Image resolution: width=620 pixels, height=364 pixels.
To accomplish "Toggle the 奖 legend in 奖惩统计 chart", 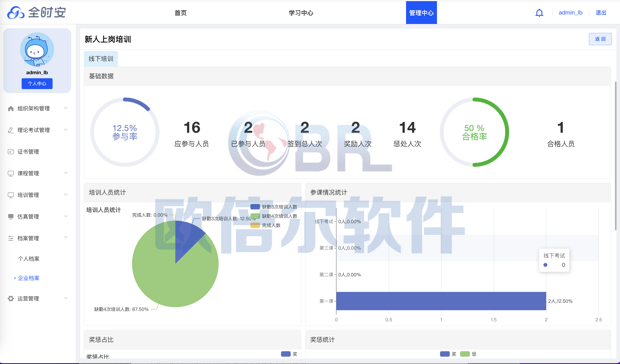I will [x=448, y=354].
